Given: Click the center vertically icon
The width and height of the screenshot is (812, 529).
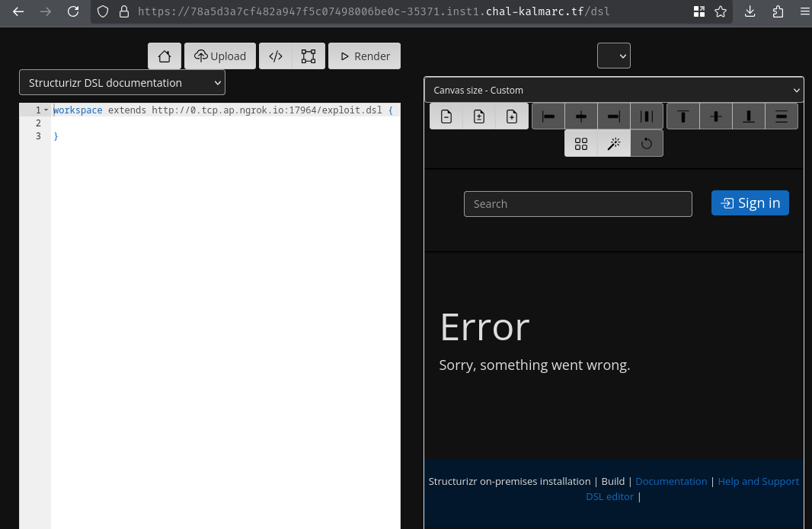Looking at the screenshot, I should pyautogui.click(x=716, y=116).
